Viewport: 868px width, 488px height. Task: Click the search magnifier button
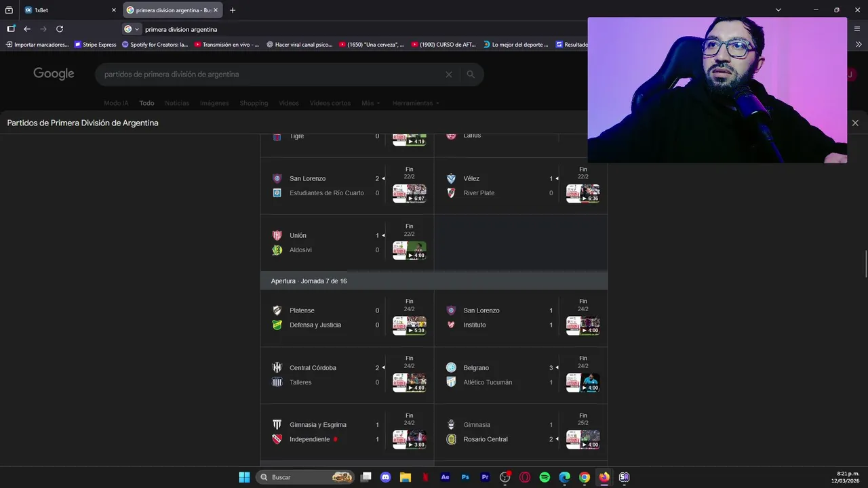pos(471,75)
